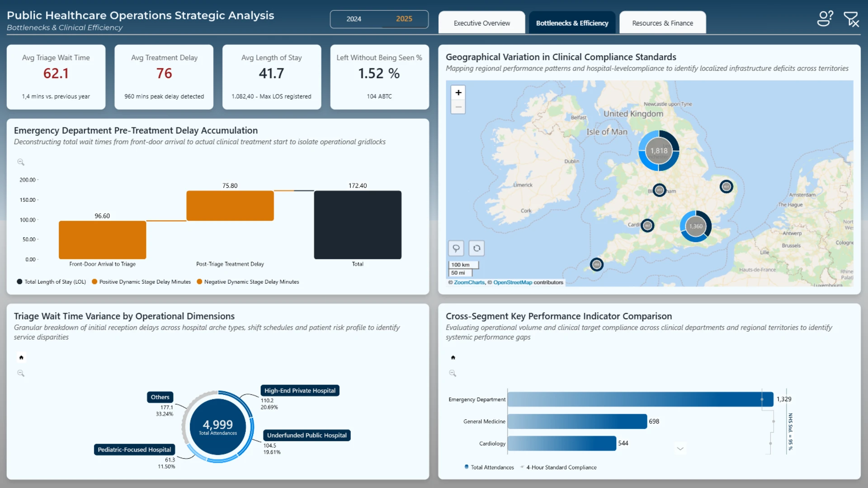
Task: Click the home icon in KPI Comparison chart
Action: pyautogui.click(x=453, y=357)
